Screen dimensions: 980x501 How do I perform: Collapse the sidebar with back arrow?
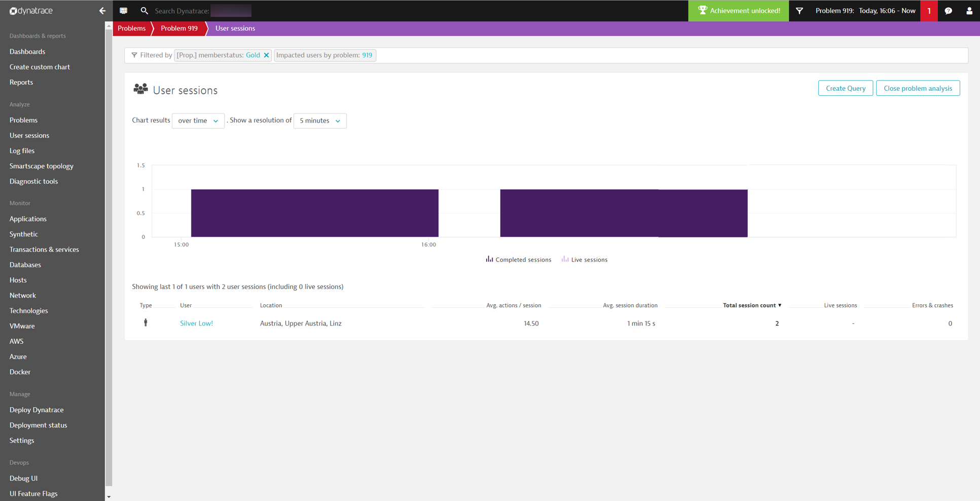(102, 11)
